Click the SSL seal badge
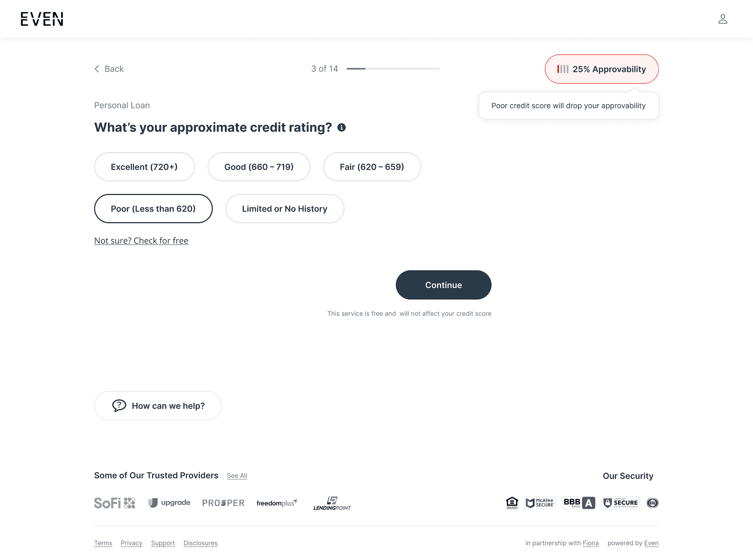Image resolution: width=753 pixels, height=560 pixels. 652,503
